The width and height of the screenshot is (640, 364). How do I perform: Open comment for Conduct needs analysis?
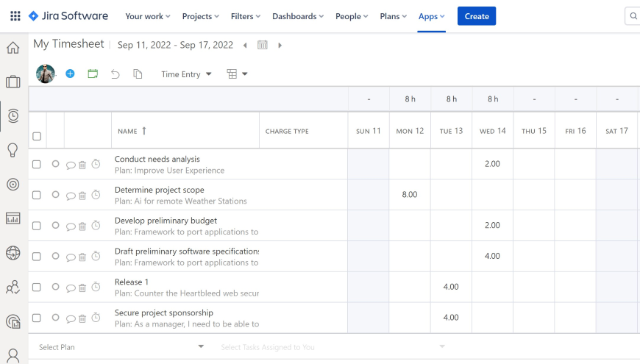click(71, 165)
